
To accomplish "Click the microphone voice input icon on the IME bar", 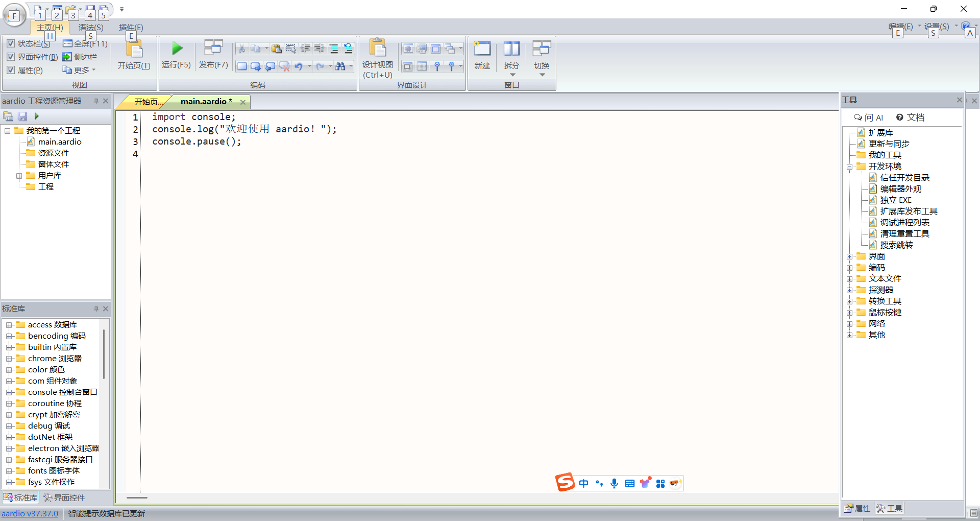I will click(x=615, y=483).
